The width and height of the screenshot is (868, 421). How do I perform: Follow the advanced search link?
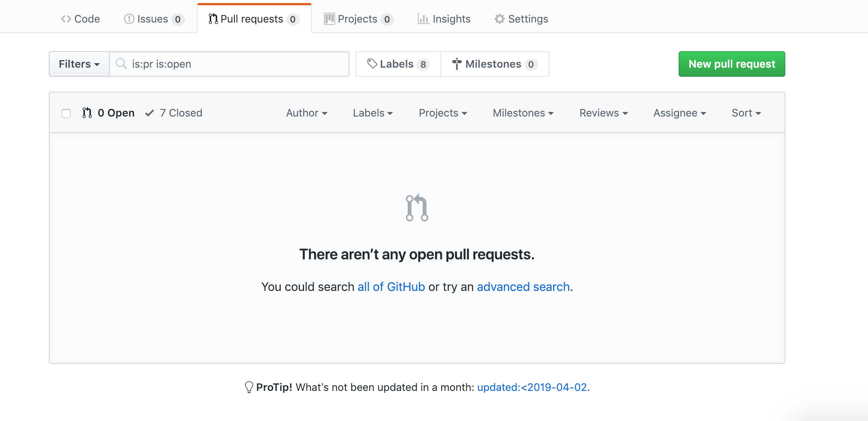[523, 287]
